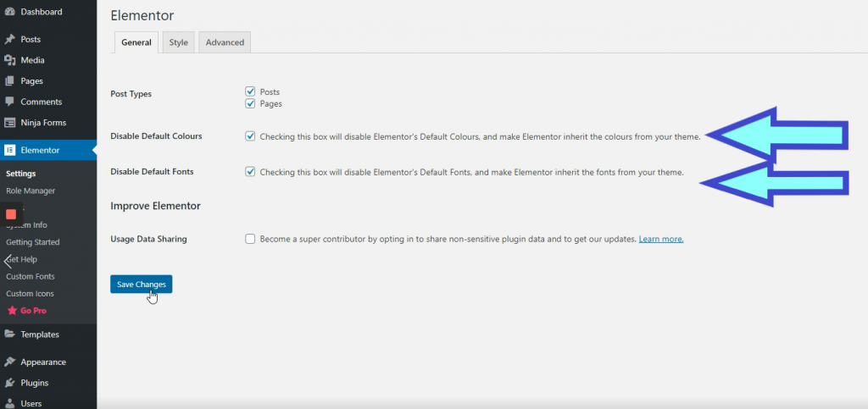This screenshot has height=409, width=868.
Task: Click the Media library icon
Action: coord(9,60)
